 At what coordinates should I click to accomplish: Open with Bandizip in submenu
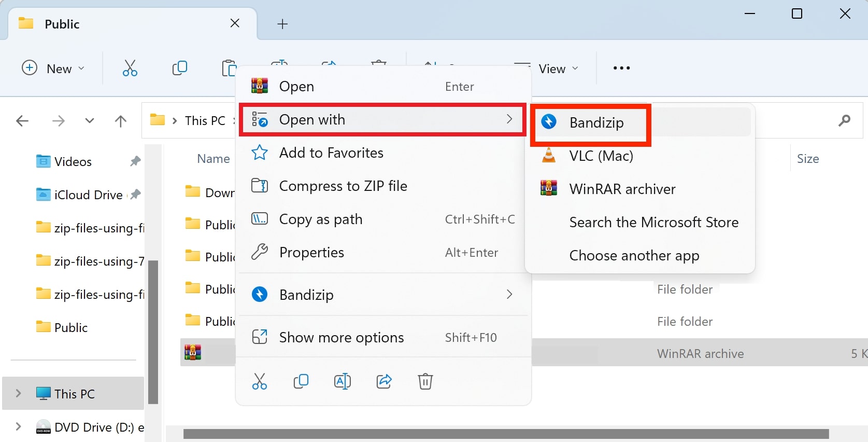[641, 122]
